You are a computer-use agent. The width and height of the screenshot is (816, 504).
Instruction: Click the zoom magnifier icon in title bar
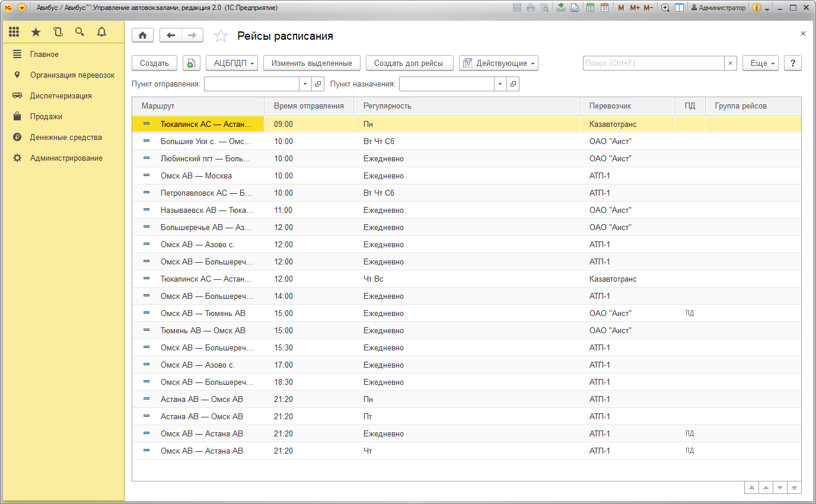(x=665, y=8)
